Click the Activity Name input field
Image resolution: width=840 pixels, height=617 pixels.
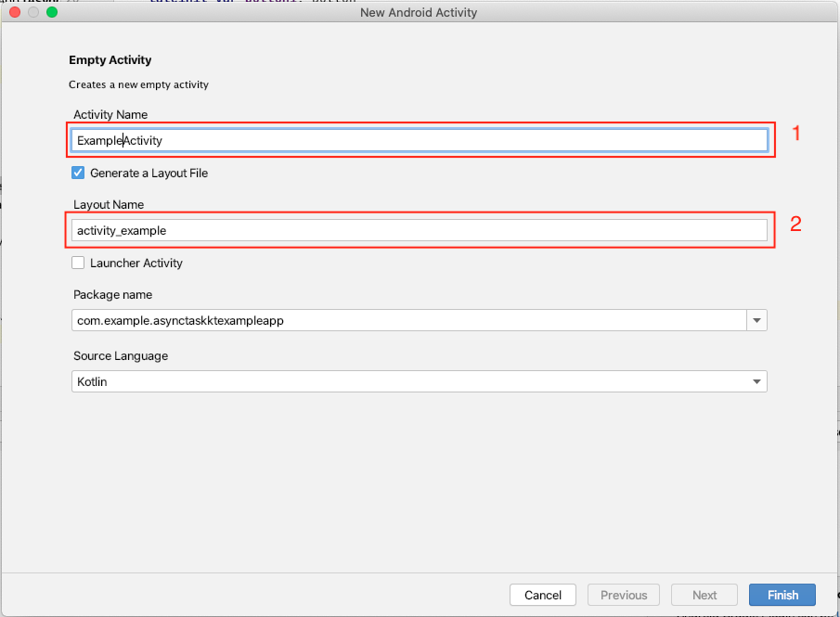(x=420, y=140)
